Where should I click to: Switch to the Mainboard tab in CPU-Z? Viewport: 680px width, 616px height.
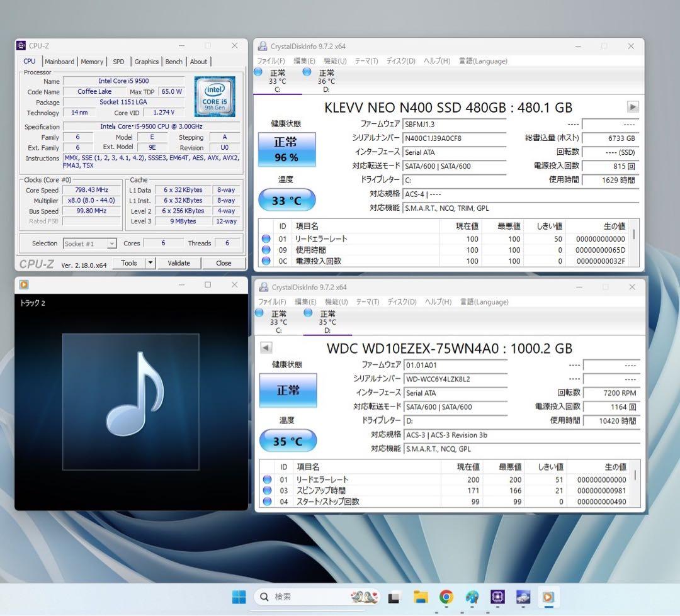coord(59,62)
